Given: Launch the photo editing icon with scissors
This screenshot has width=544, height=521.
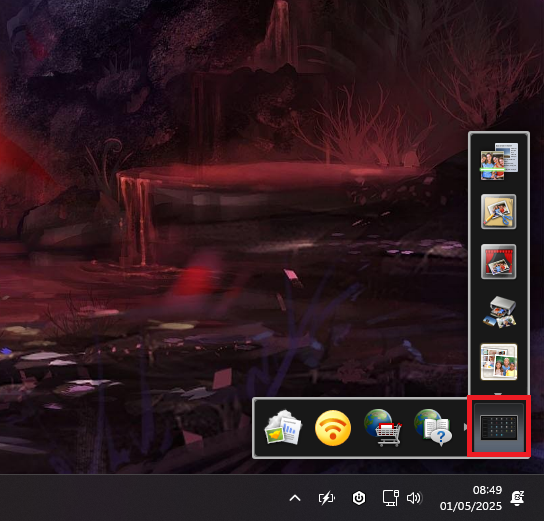Looking at the screenshot, I should (x=499, y=212).
